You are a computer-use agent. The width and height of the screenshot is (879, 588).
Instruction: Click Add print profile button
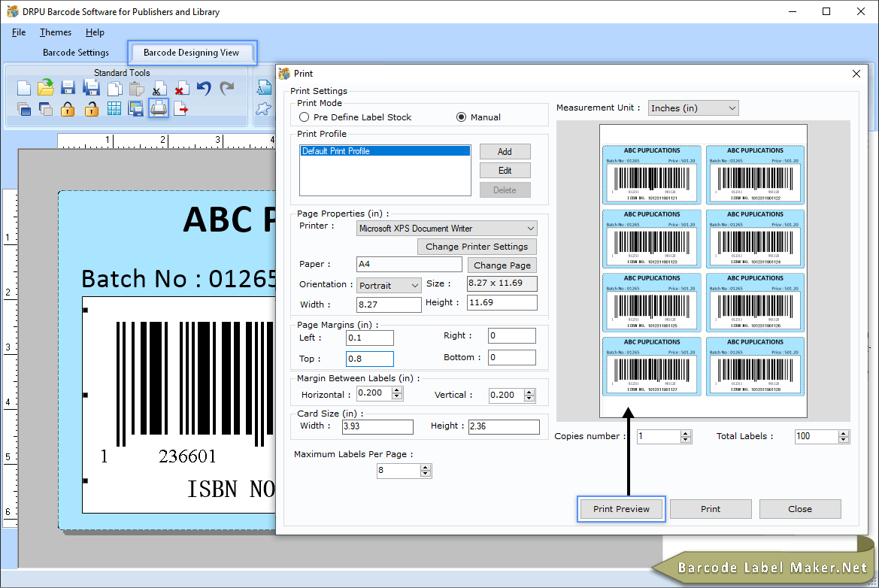[505, 152]
